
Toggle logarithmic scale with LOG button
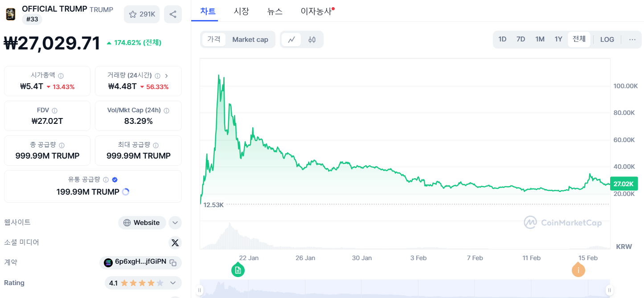click(x=607, y=39)
